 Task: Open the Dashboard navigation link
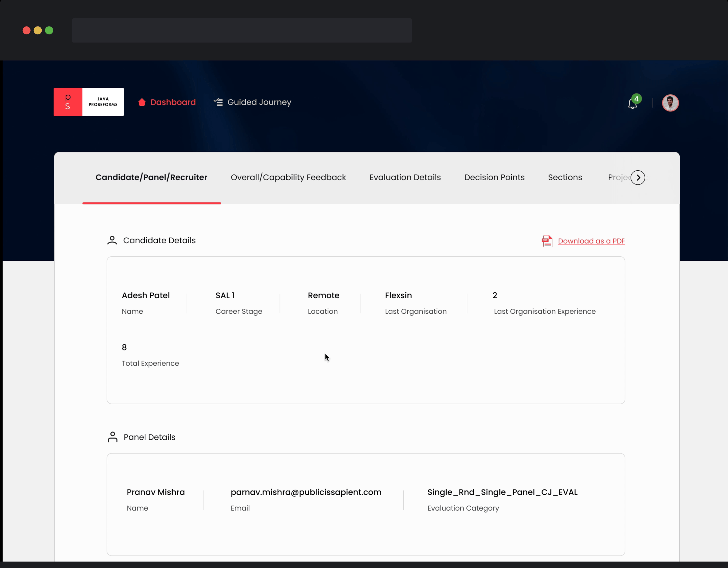(173, 102)
